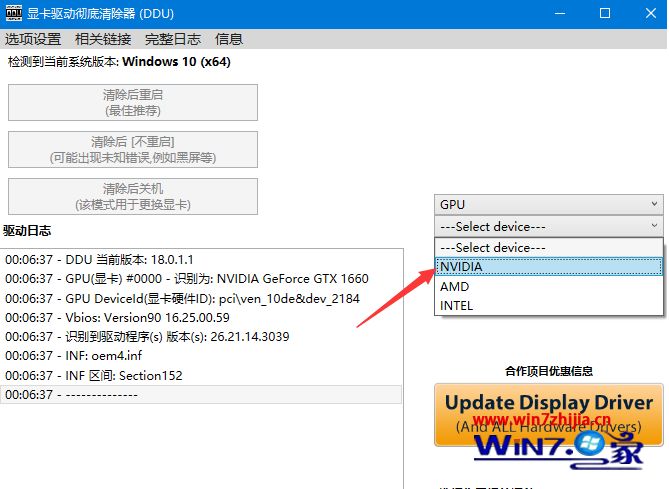The height and width of the screenshot is (489, 669).
Task: Close the DDU window
Action: coord(650,14)
